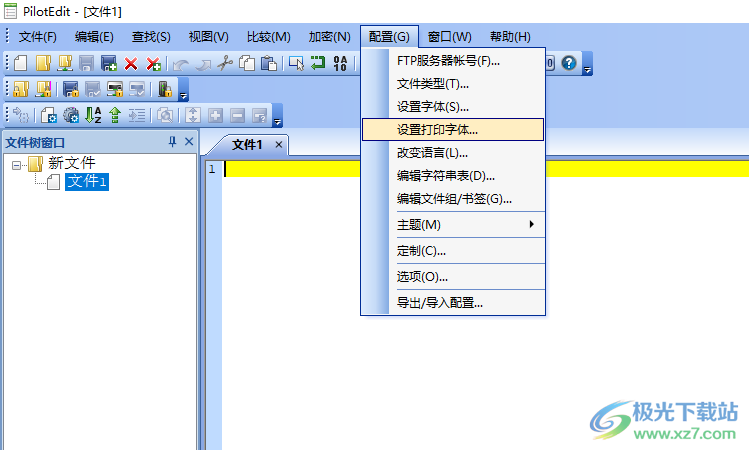Viewport: 749px width, 450px height.
Task: Click the encrypted FTP save drive icon
Action: click(115, 89)
